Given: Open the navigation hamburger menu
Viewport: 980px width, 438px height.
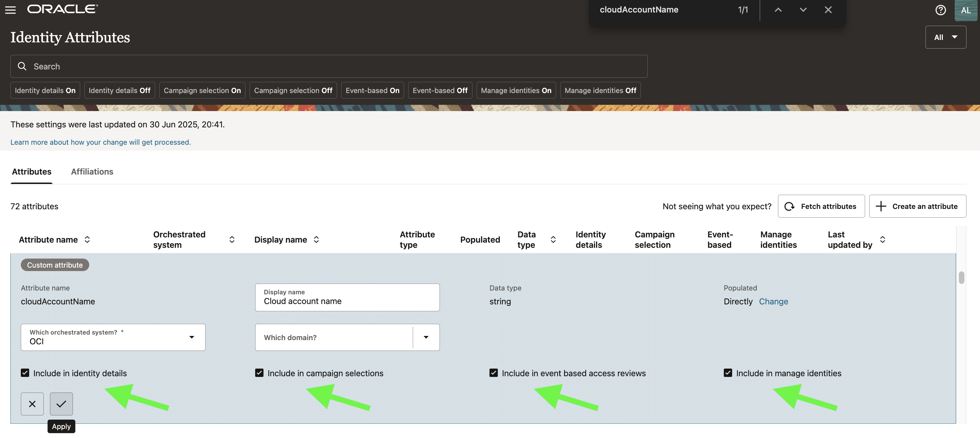Looking at the screenshot, I should 10,10.
